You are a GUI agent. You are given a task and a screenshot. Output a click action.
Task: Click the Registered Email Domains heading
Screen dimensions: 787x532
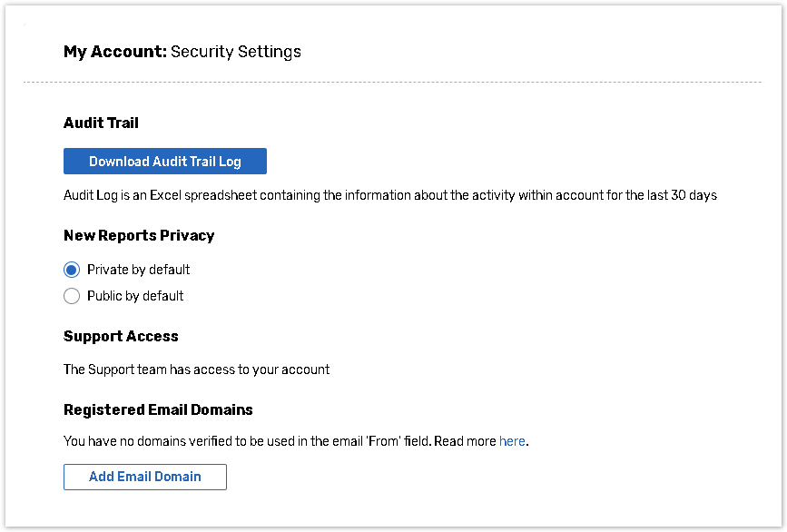[x=158, y=409]
